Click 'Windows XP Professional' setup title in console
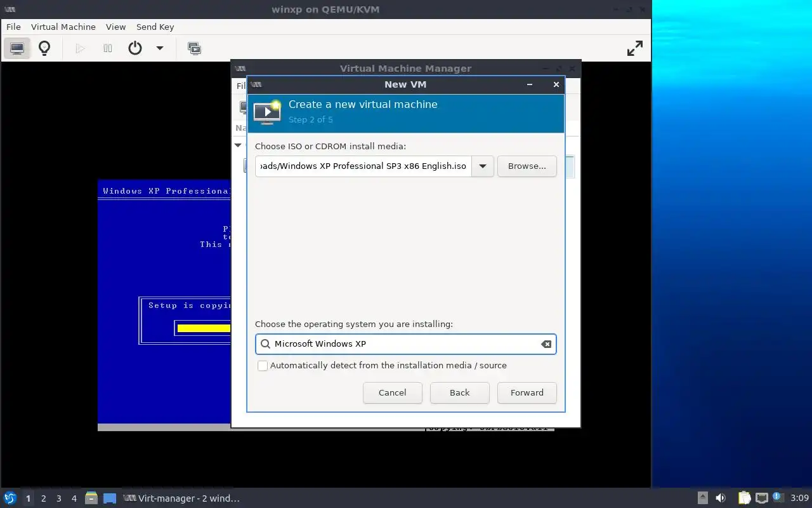The width and height of the screenshot is (812, 508). pos(166,191)
